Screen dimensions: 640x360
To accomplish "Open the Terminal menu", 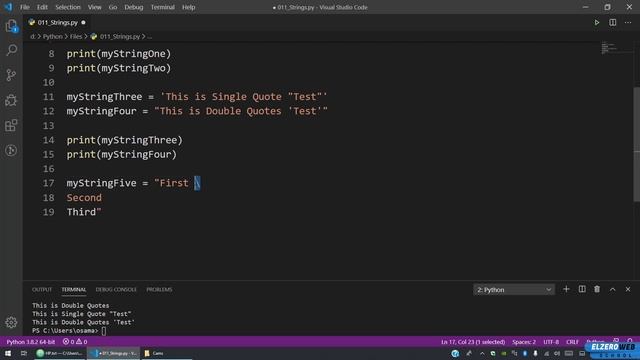I will point(162,7).
